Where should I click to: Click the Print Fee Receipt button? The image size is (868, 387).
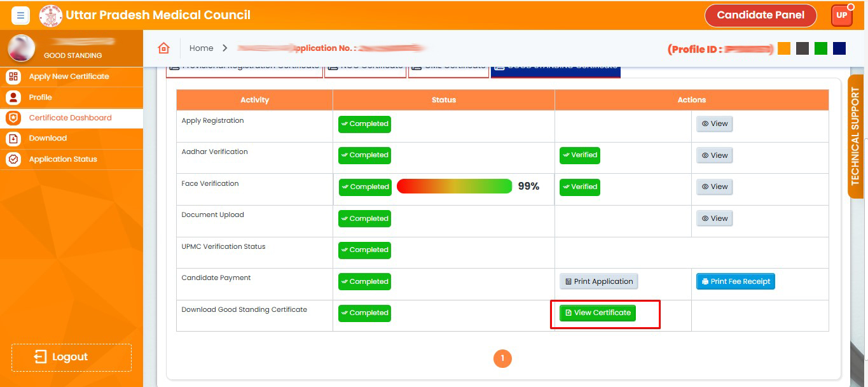pos(735,281)
